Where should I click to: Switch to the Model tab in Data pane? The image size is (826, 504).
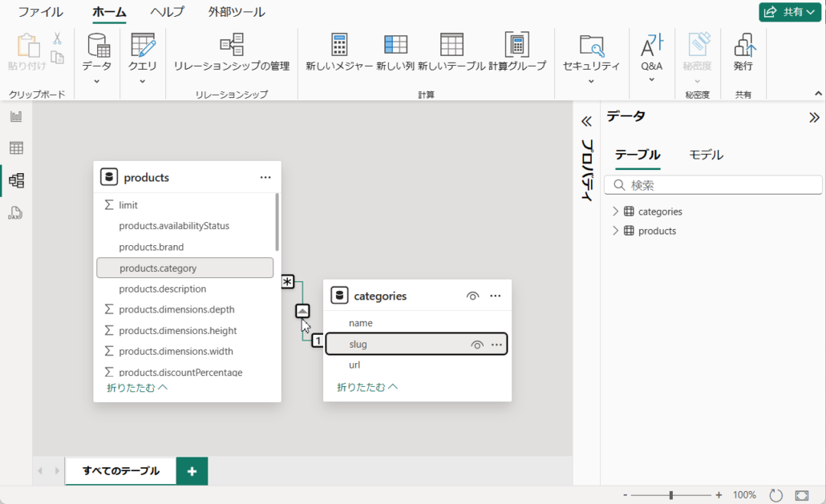click(706, 155)
